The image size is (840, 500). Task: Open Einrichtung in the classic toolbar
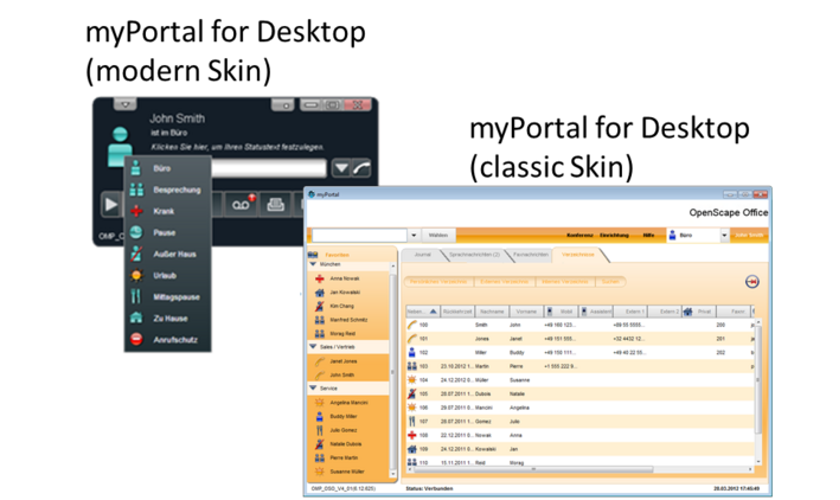click(614, 235)
